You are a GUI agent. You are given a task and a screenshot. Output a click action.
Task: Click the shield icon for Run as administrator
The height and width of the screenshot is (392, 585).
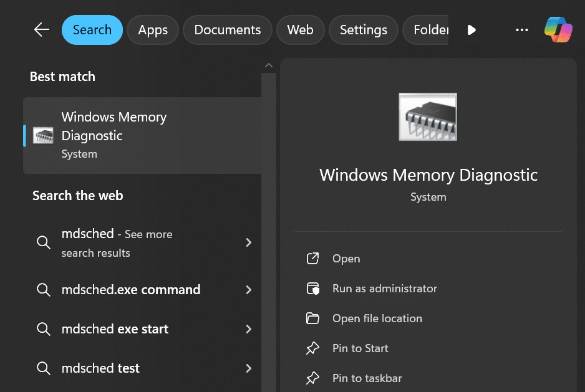coord(312,289)
